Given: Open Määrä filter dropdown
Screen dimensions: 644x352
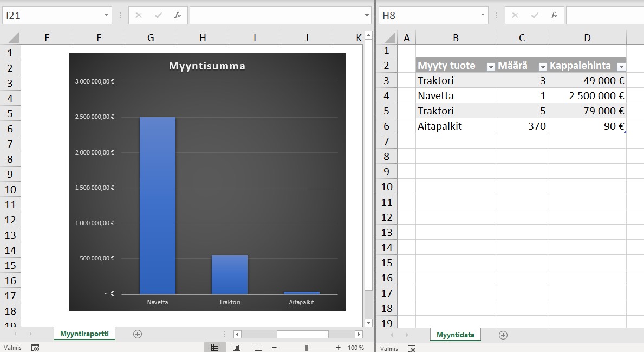Looking at the screenshot, I should pos(543,67).
